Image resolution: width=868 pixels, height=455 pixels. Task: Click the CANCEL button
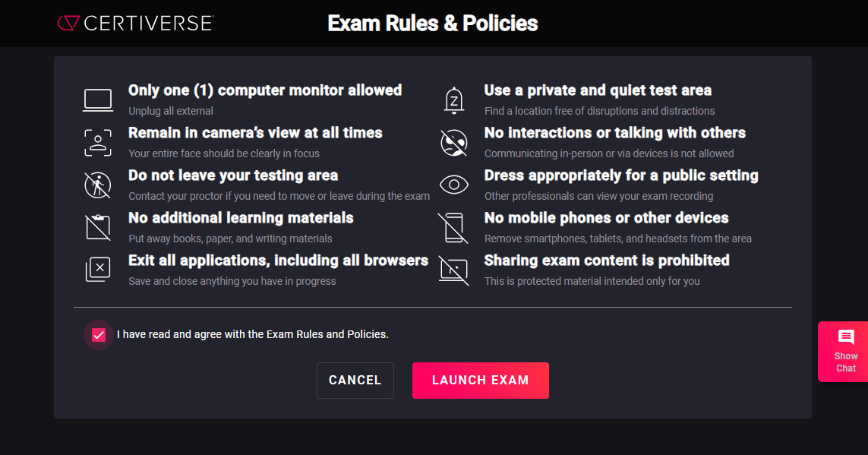click(x=355, y=381)
